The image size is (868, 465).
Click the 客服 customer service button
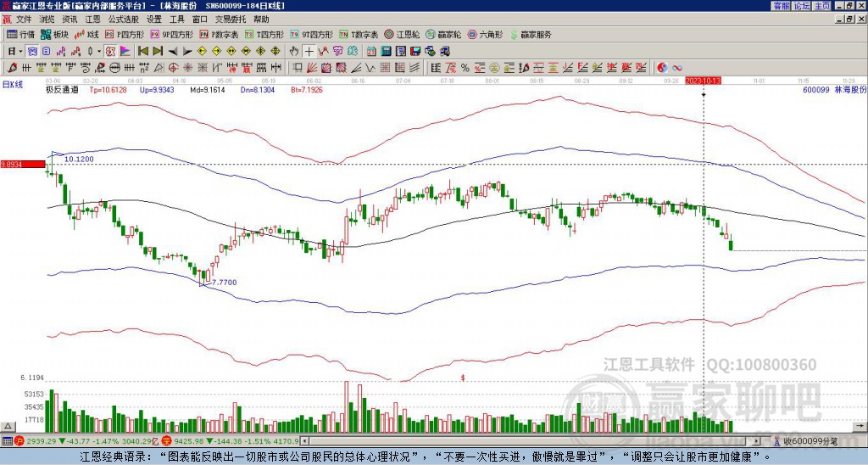(781, 5)
